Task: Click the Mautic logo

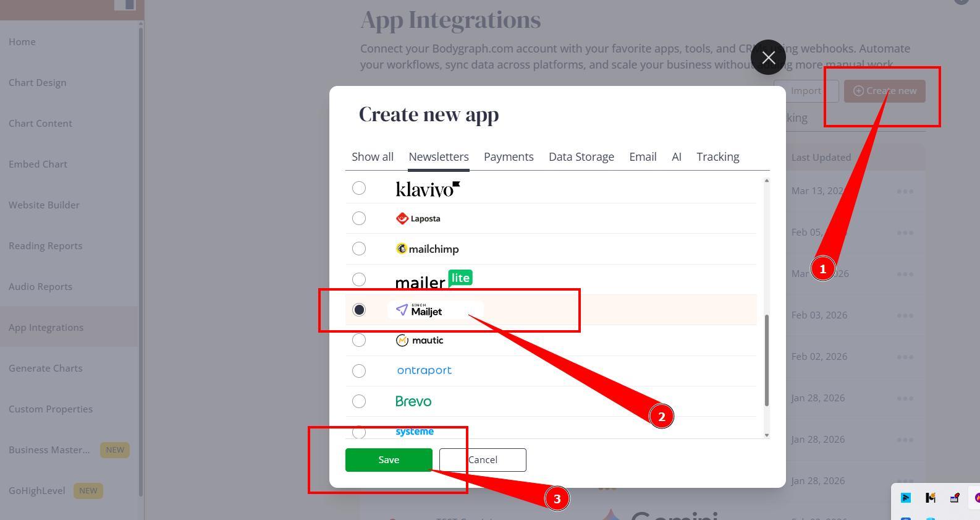Action: pyautogui.click(x=420, y=341)
